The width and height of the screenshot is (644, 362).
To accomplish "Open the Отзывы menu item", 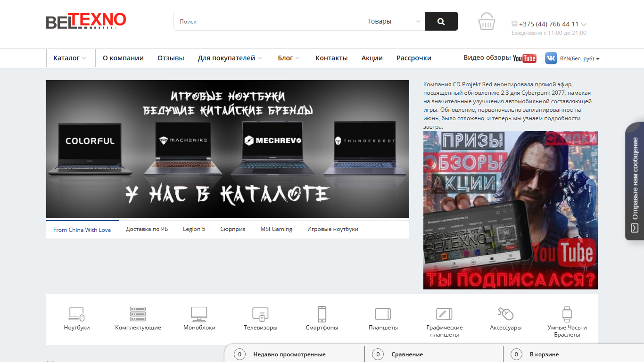I will click(171, 58).
